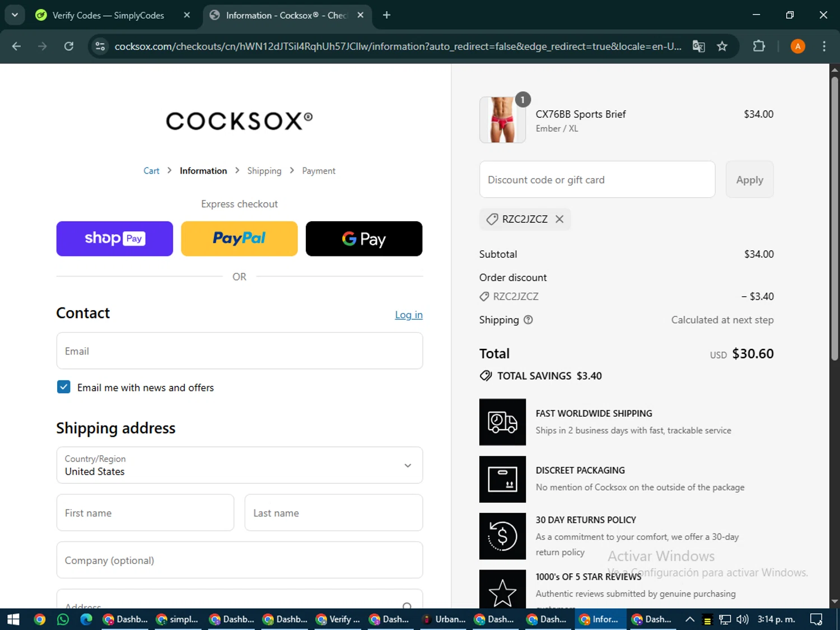This screenshot has height=630, width=840.
Task: Select Information step in the breadcrumb
Action: coord(203,171)
